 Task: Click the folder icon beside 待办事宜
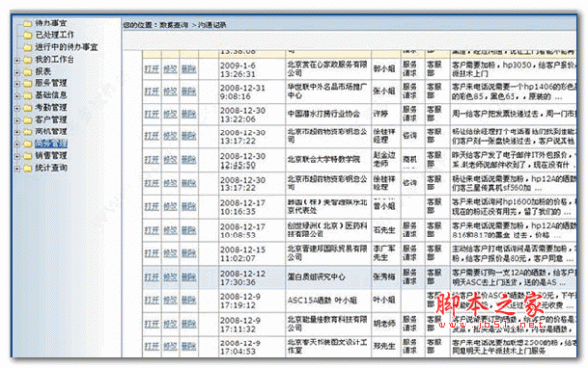(27, 24)
